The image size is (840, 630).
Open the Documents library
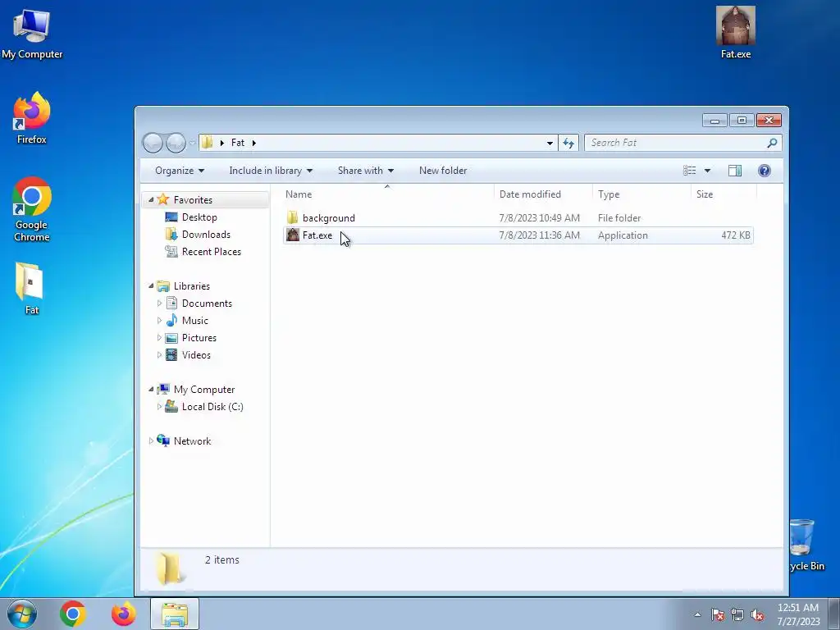coord(207,304)
